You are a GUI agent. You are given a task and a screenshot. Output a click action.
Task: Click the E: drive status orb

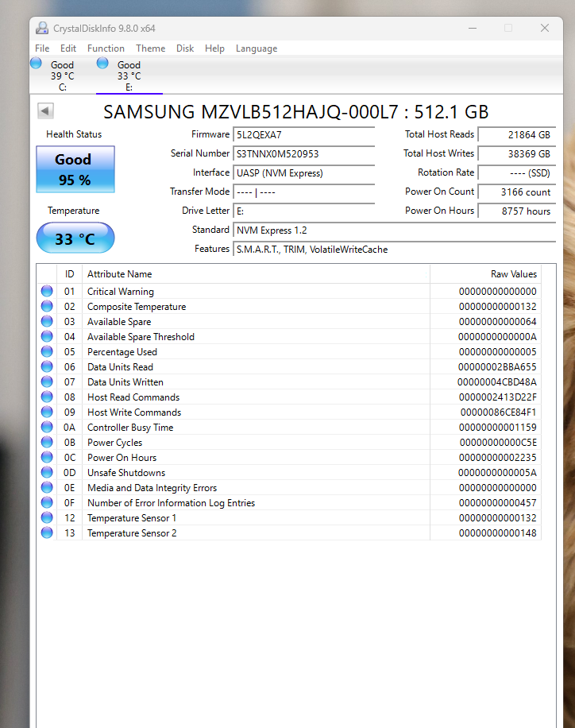pos(102,63)
